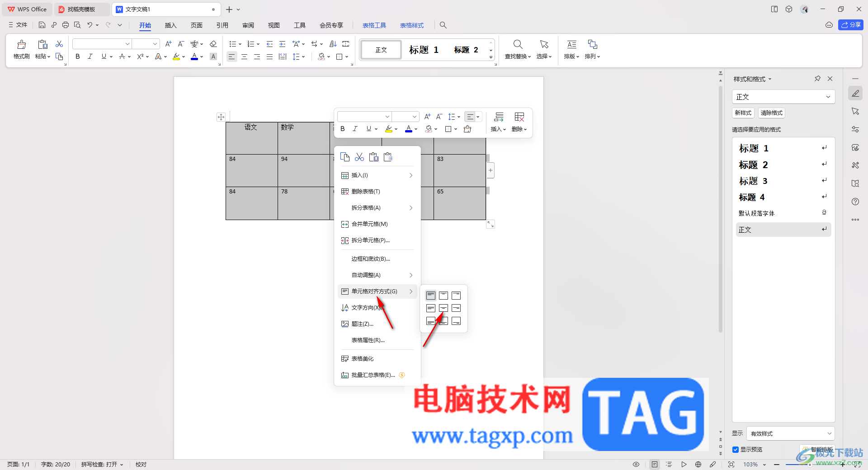Open the ribbon font size dropdown
The image size is (868, 470).
pyautogui.click(x=155, y=44)
